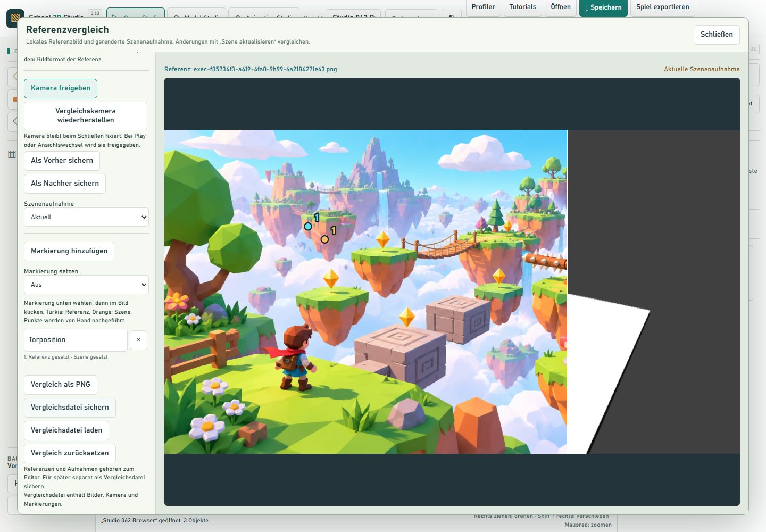Click Als Nachher sichern
Viewport: 766px width, 532px height.
point(65,184)
